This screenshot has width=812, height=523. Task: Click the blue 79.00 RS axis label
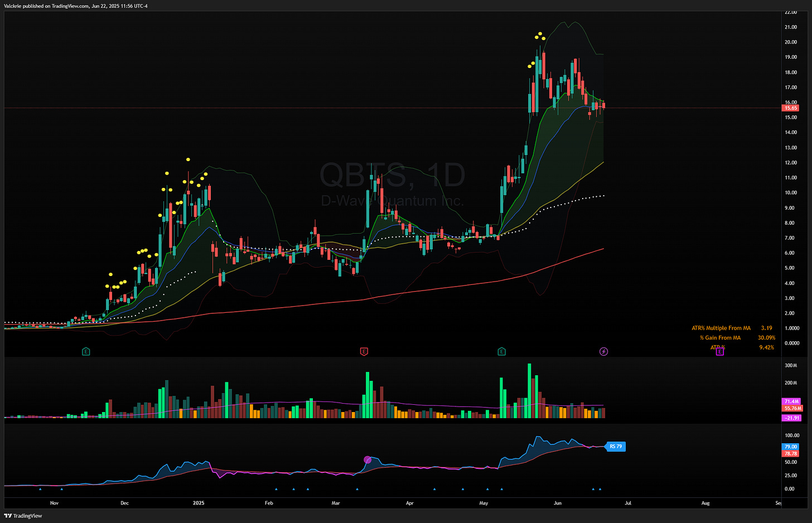pos(791,447)
